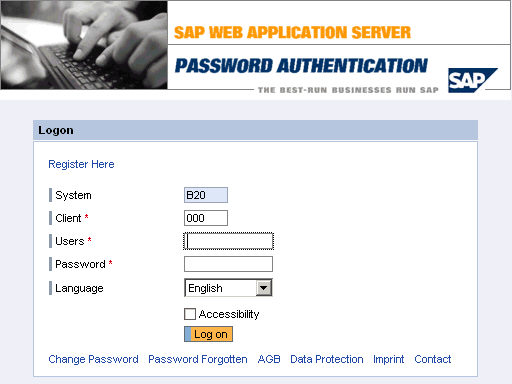Click the System field showing B20
The height and width of the screenshot is (384, 512).
pos(206,195)
